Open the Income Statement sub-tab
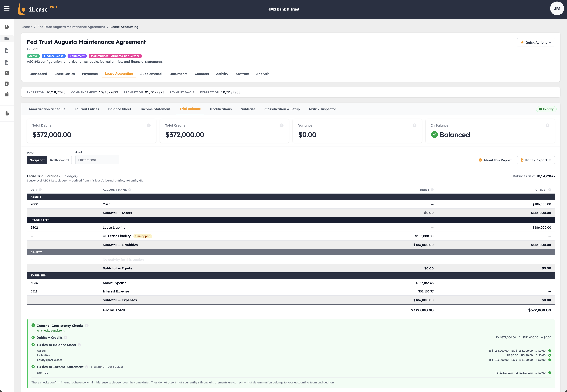 click(155, 109)
